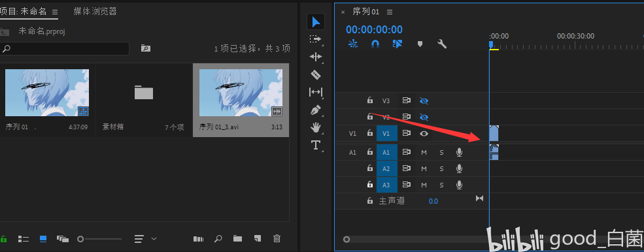Open Find in Project panel
Image resolution: width=644 pixels, height=252 pixels.
pos(218,238)
